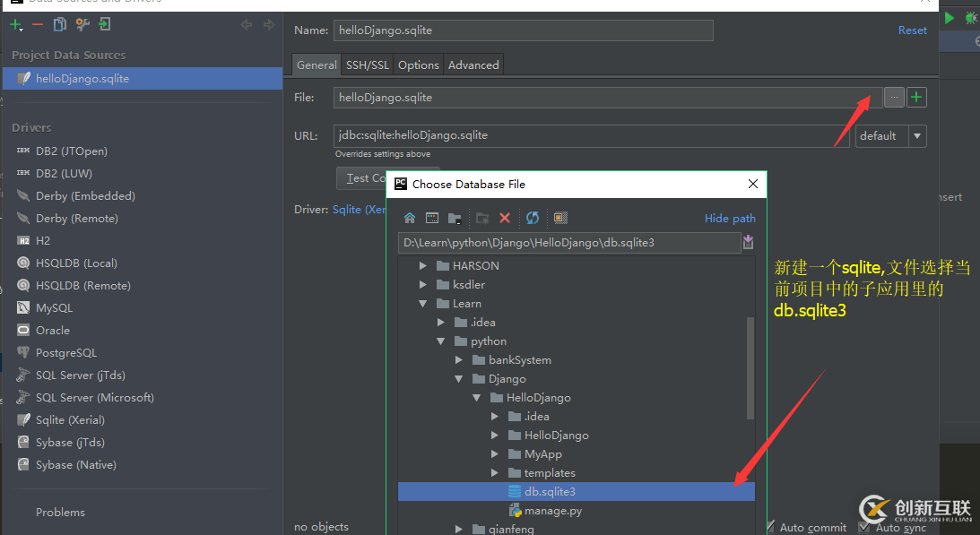Switch to the General tab
Image resolution: width=980 pixels, height=535 pixels.
click(x=317, y=65)
